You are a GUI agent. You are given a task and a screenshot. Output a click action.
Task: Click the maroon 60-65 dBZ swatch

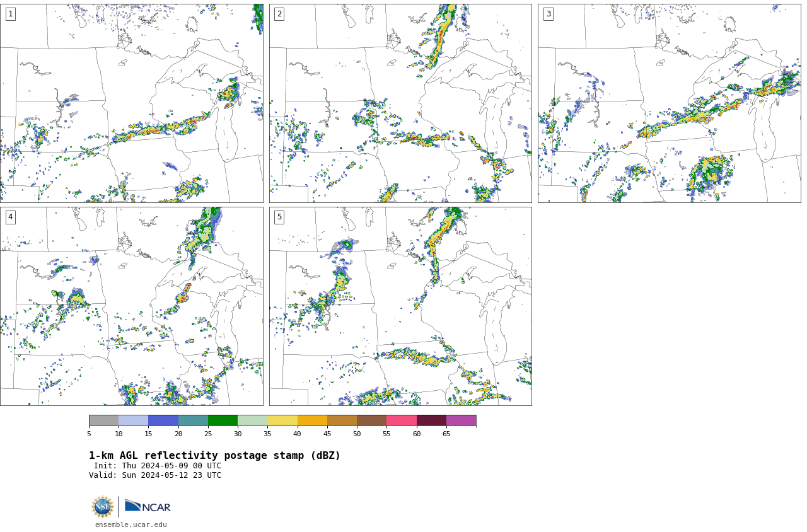431,420
